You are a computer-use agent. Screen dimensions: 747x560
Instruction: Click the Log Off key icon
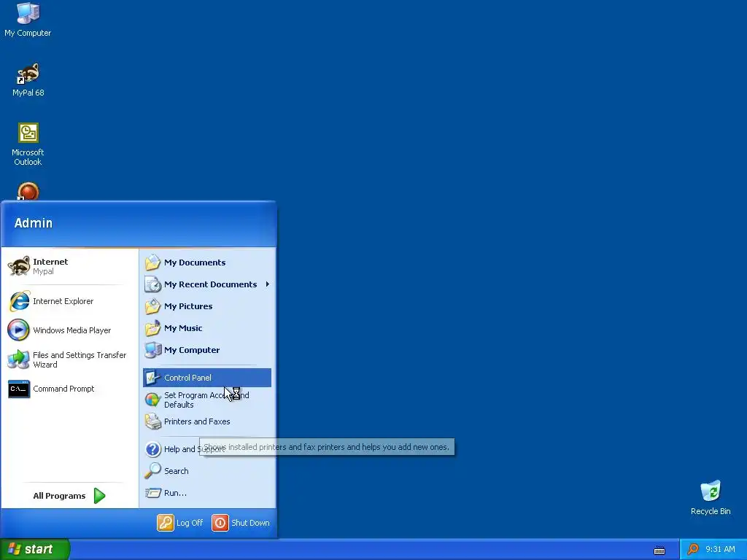click(166, 523)
